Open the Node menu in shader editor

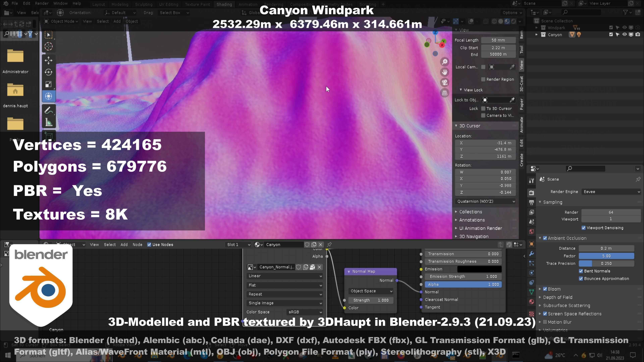[x=137, y=245]
